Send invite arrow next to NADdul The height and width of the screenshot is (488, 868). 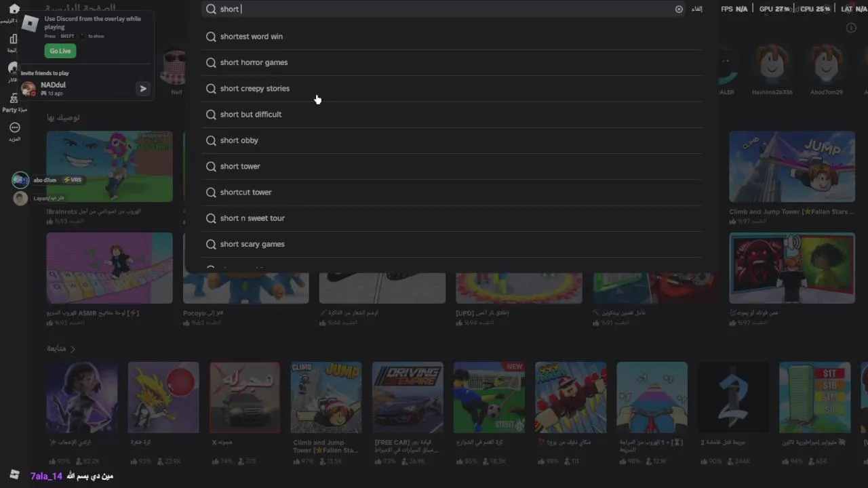coord(143,89)
